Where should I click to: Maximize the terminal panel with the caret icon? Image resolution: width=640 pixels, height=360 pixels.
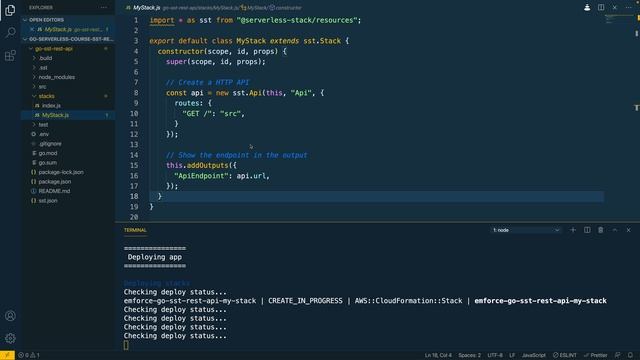pos(615,230)
